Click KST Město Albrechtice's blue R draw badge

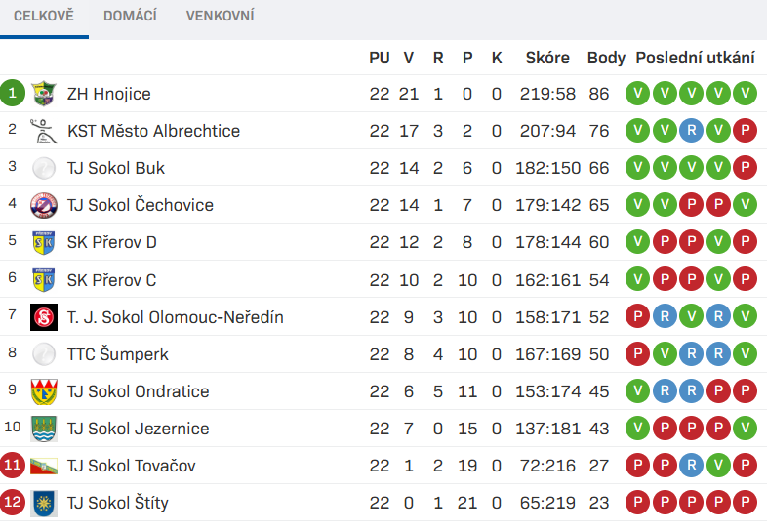[691, 130]
